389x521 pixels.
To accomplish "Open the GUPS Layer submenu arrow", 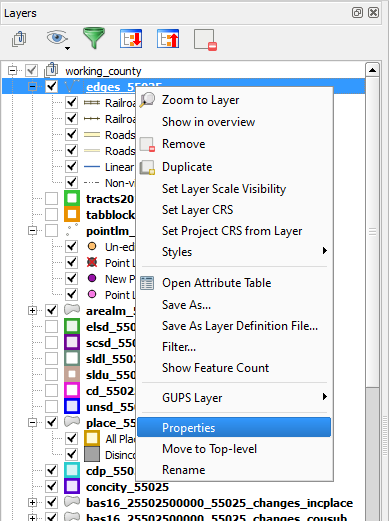I will [325, 397].
